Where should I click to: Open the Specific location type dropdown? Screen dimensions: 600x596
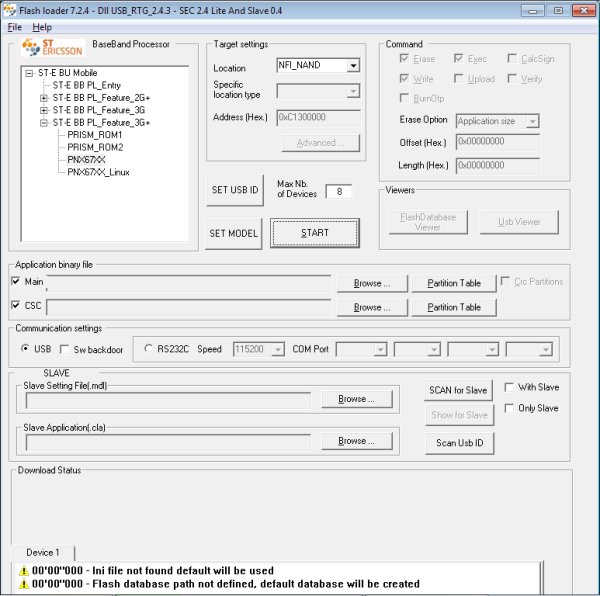[353, 91]
